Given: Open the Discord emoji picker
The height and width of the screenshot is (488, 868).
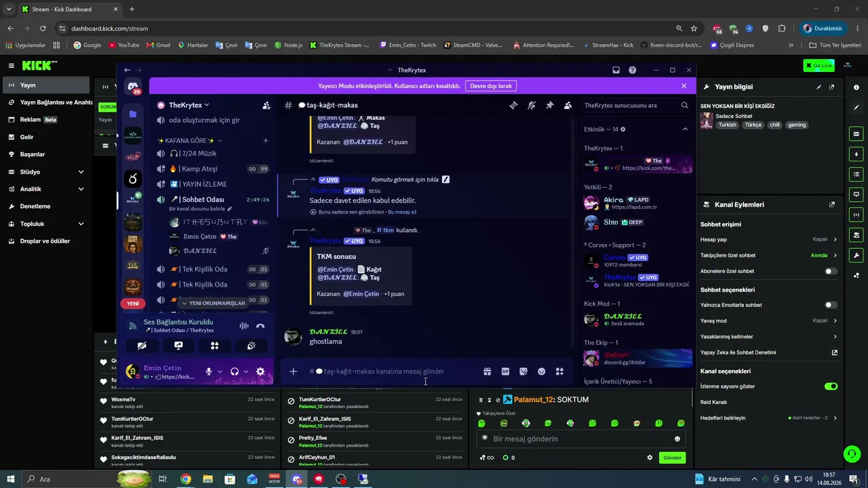Looking at the screenshot, I should pyautogui.click(x=542, y=371).
